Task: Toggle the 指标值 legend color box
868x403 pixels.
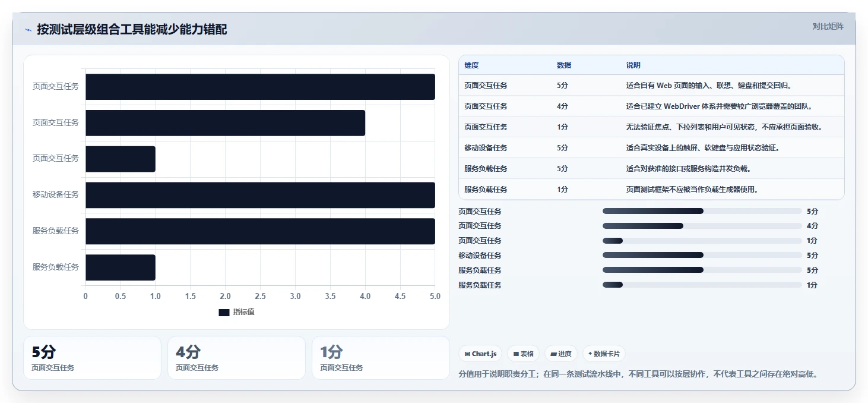Action: [224, 312]
